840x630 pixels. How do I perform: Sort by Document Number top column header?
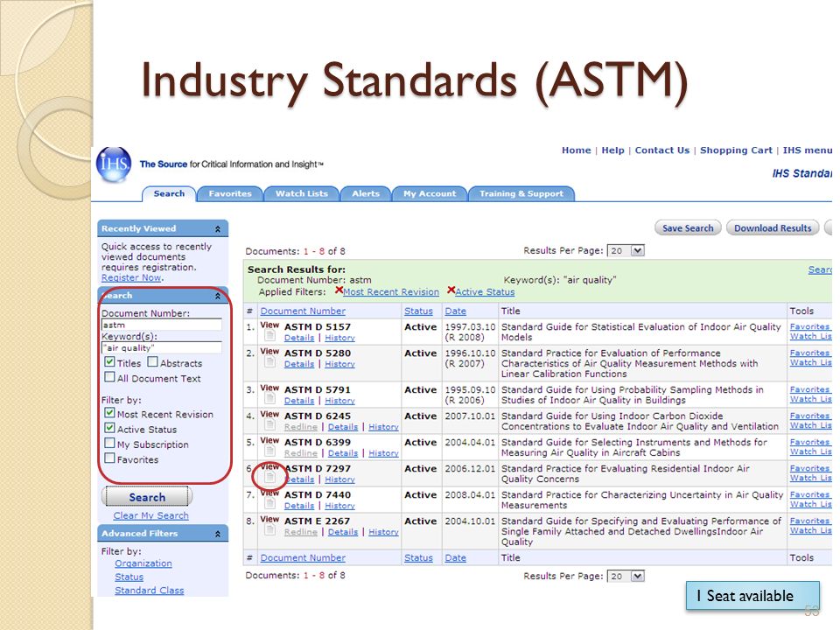(x=303, y=311)
